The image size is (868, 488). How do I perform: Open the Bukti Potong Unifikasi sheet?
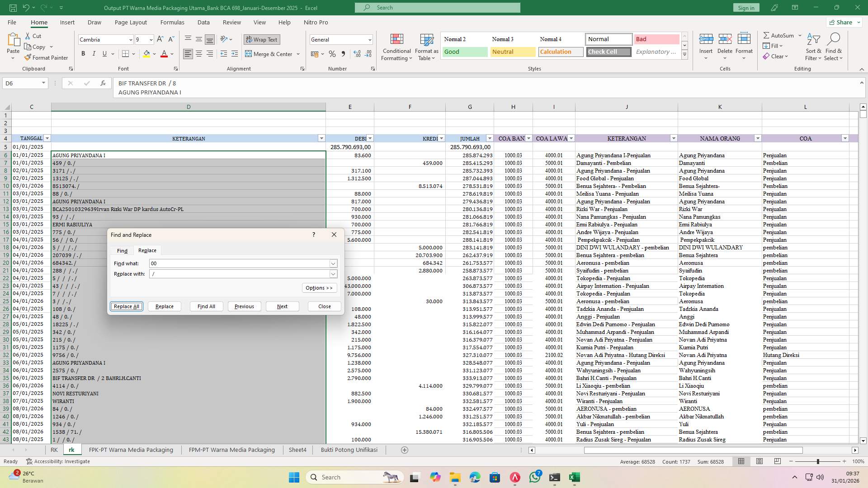(x=349, y=450)
